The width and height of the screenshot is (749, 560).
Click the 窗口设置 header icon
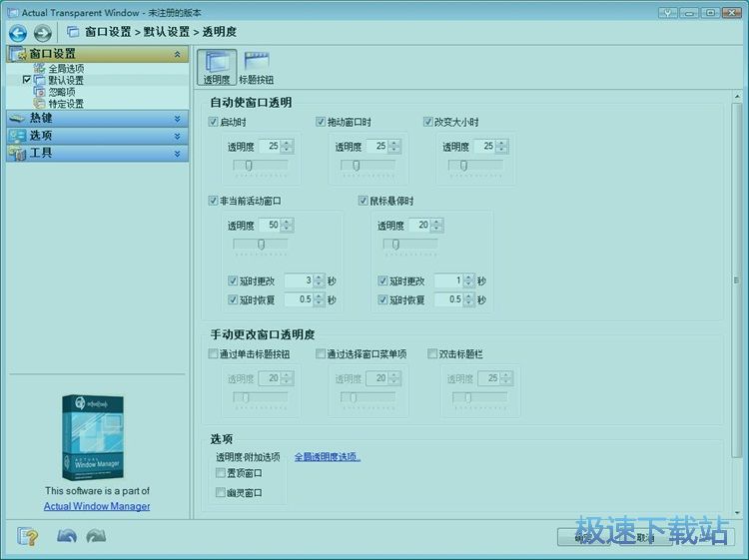click(x=18, y=54)
